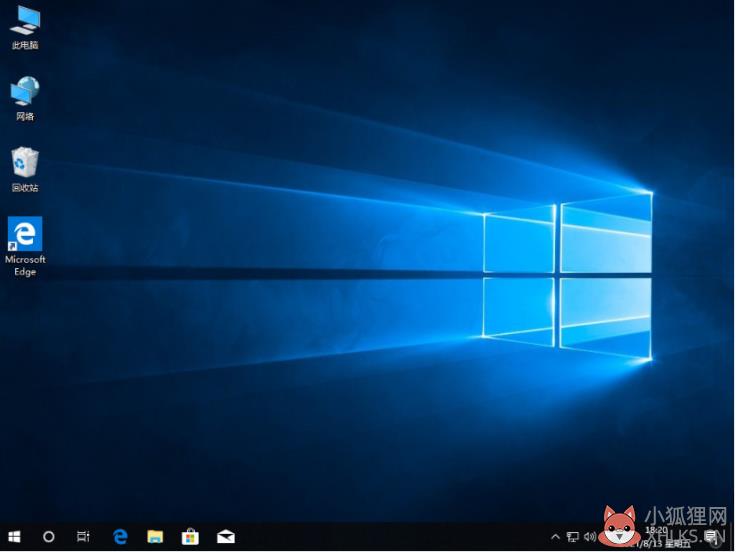
Task: Open Microsoft Store from the taskbar
Action: (190, 536)
